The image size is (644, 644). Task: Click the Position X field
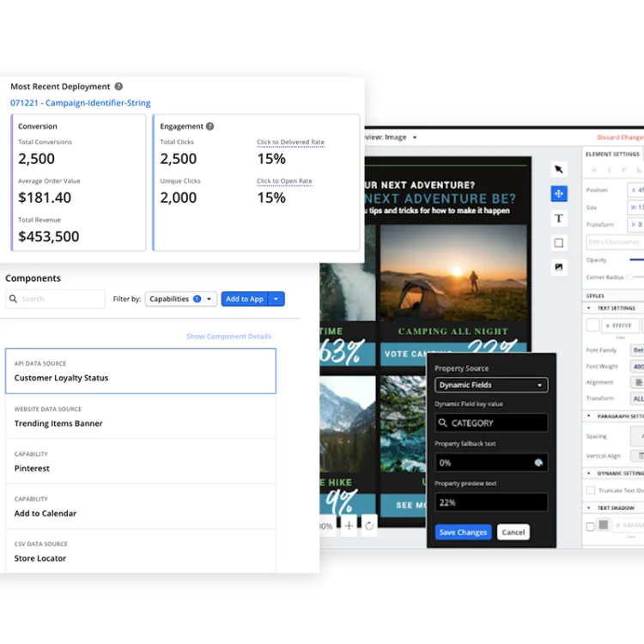click(635, 190)
